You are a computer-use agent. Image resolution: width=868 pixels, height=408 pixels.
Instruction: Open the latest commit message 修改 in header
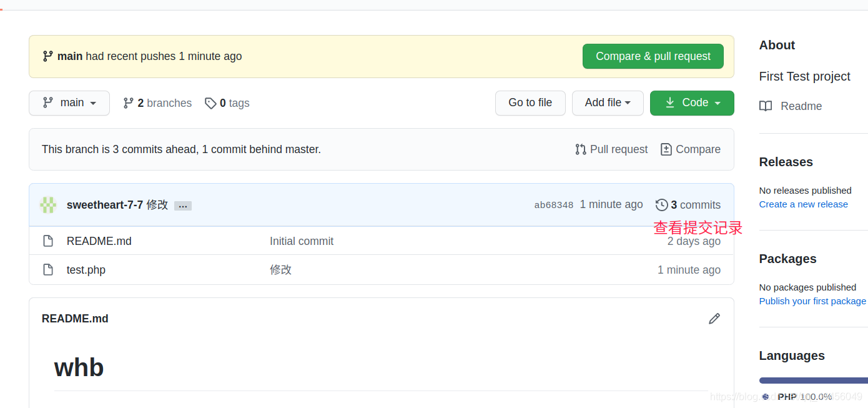coord(157,205)
